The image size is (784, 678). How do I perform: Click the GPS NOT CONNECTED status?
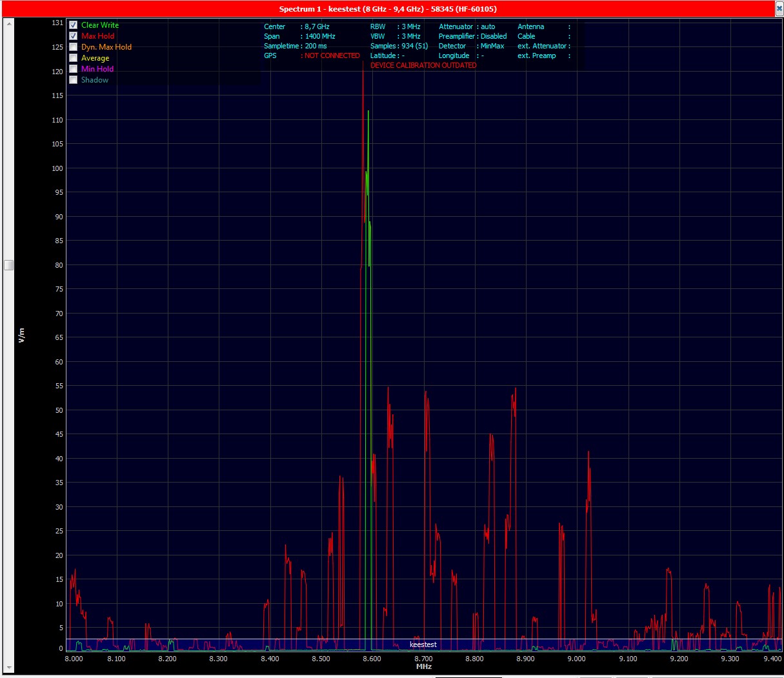[332, 55]
